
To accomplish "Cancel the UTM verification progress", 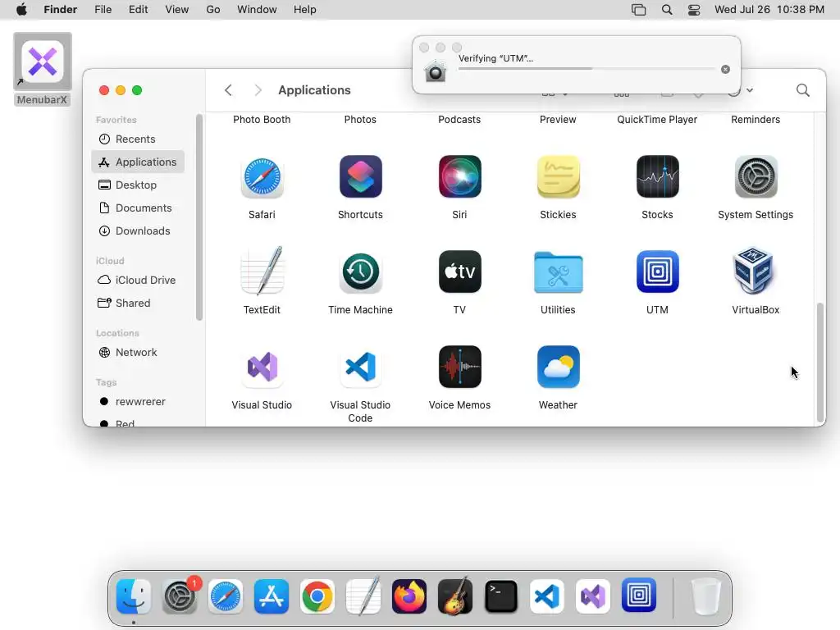I will tap(725, 69).
